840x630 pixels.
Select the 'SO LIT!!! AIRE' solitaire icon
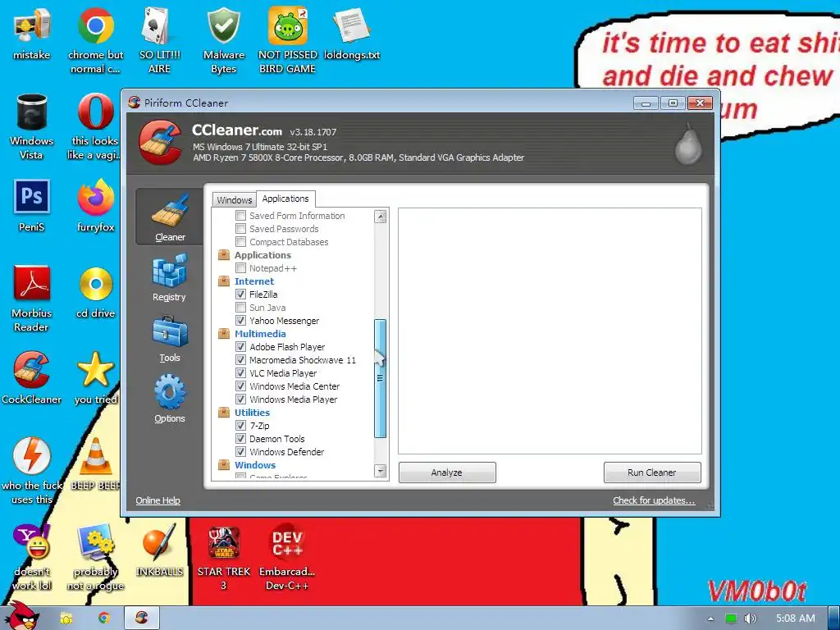tap(159, 40)
